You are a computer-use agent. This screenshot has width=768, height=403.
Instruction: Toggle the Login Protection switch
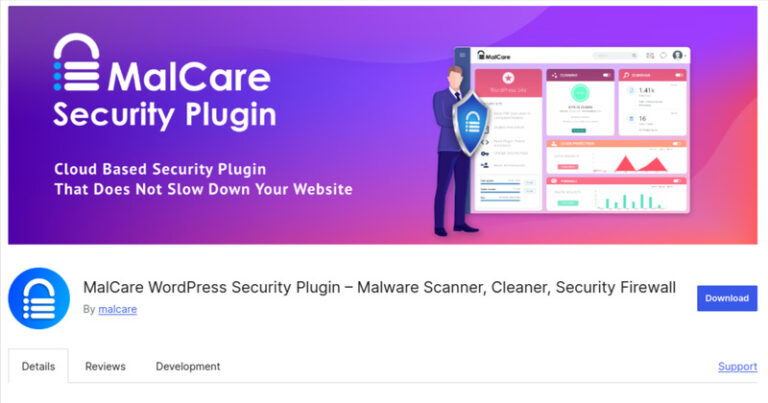pos(676,143)
